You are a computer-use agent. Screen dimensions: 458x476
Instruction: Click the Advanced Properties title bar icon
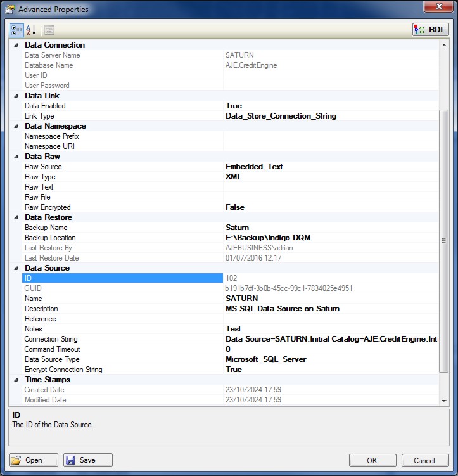click(x=10, y=10)
